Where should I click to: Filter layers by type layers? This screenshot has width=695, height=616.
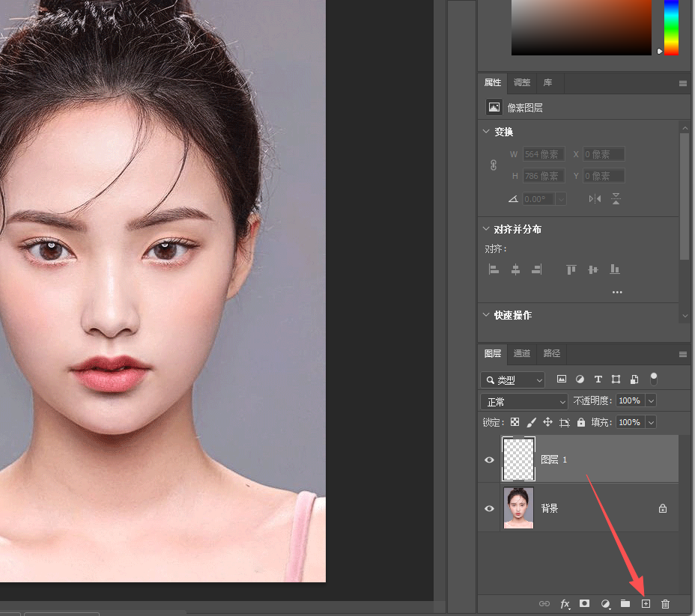click(598, 379)
